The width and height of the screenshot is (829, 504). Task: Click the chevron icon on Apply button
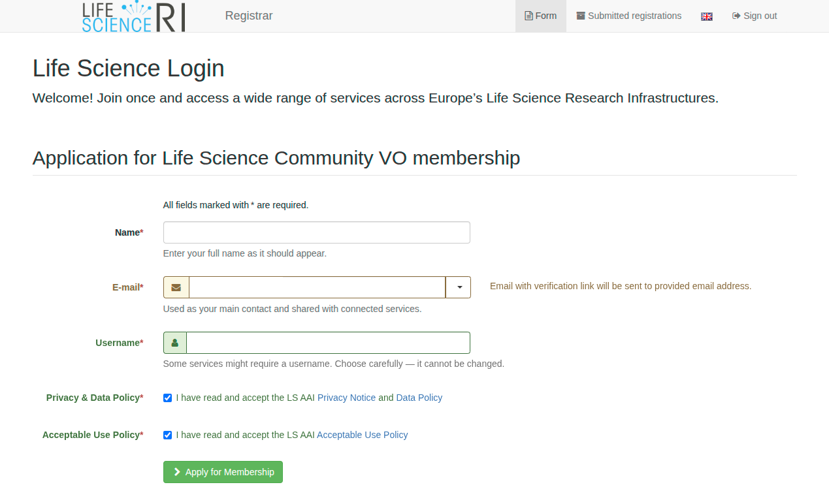tap(177, 472)
